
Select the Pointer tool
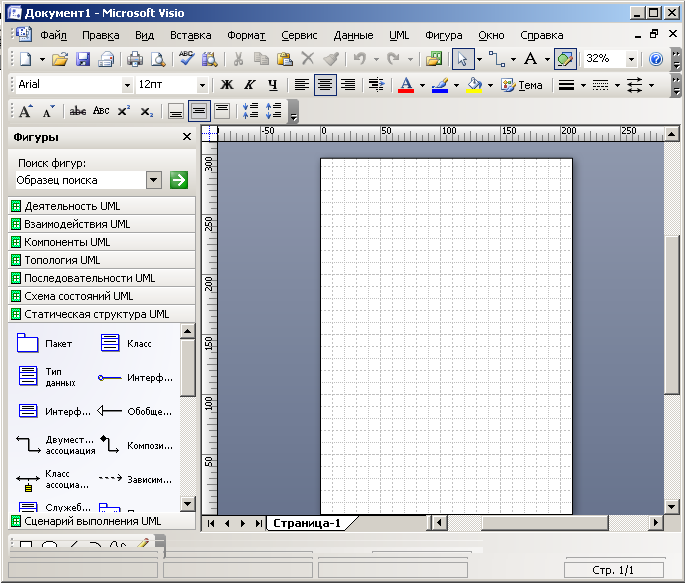tap(463, 59)
